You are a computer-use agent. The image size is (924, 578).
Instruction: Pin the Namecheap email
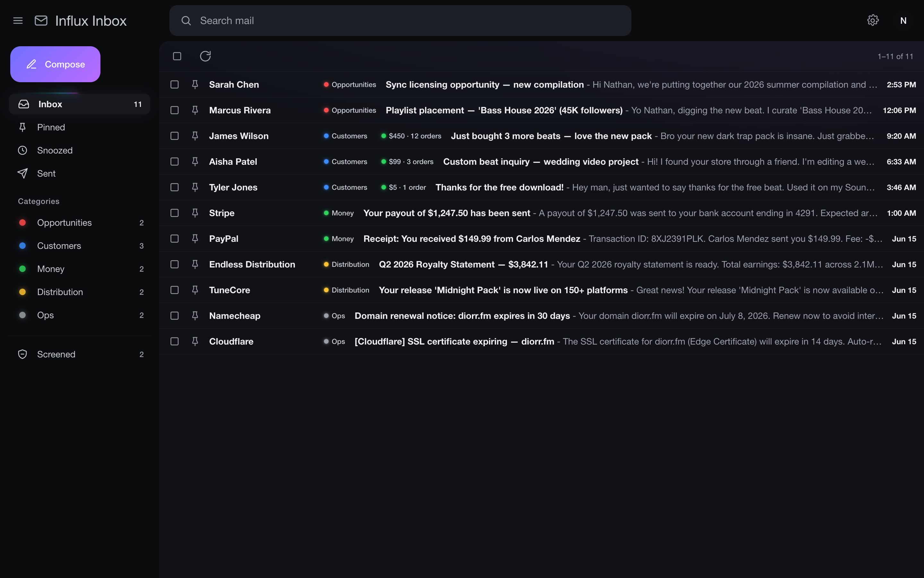tap(195, 315)
